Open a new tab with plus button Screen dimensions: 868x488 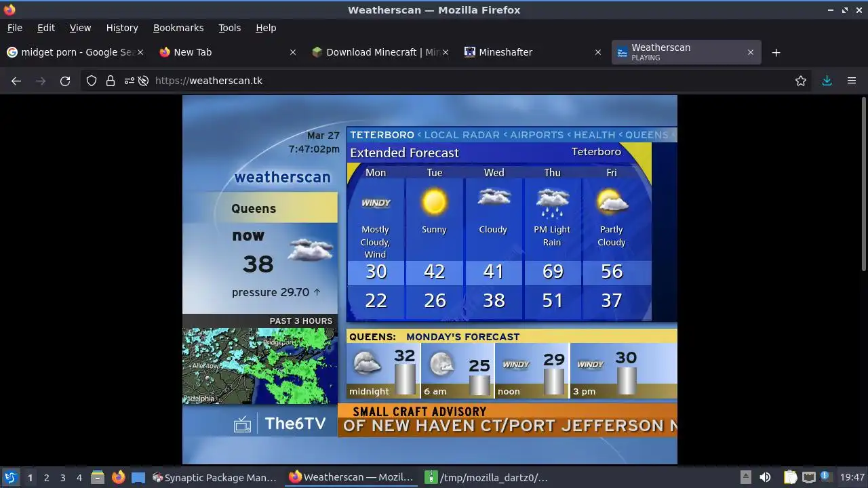[x=776, y=52]
